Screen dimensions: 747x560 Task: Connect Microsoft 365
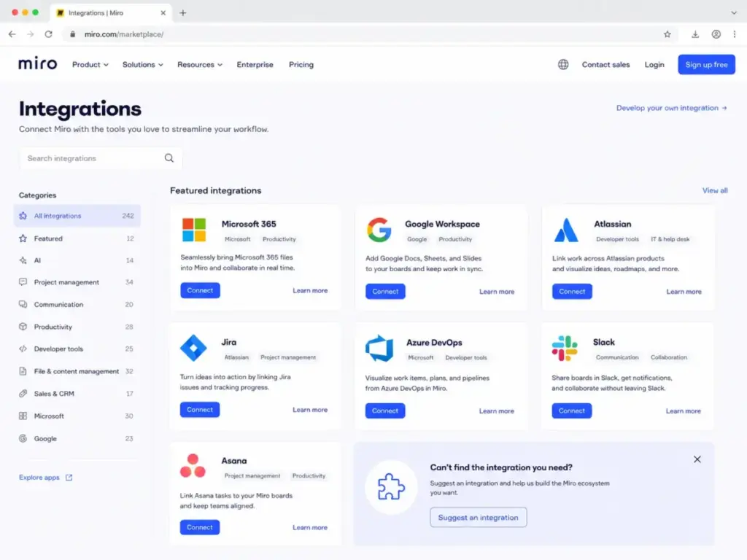click(200, 290)
